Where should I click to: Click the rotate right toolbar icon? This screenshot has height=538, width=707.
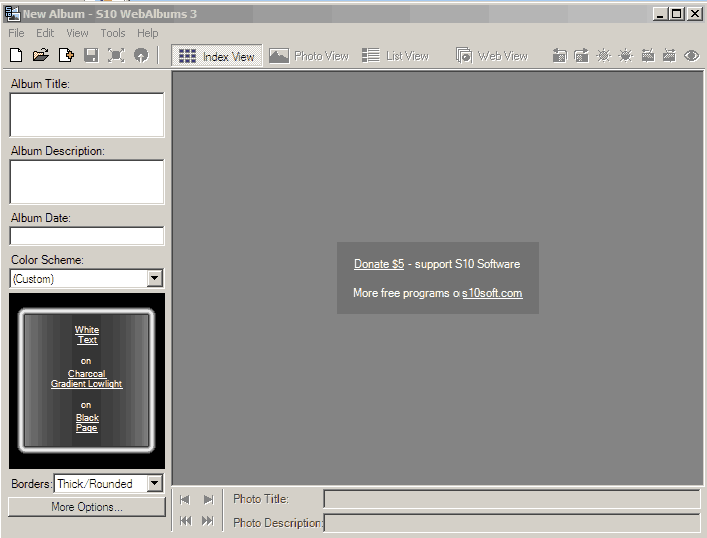point(582,56)
